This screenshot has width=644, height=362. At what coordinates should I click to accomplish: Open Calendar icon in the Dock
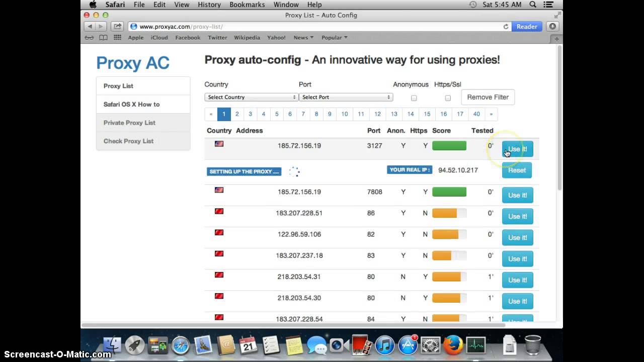(x=249, y=345)
